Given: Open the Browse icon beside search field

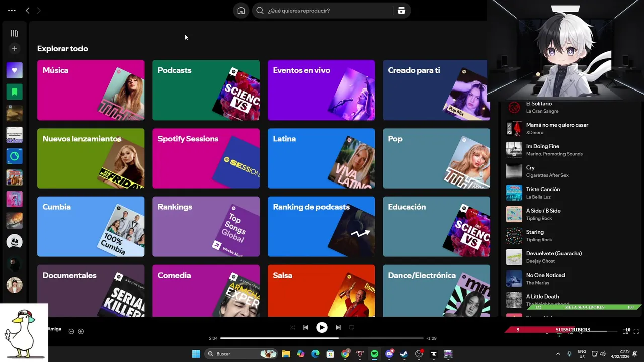Looking at the screenshot, I should [401, 10].
